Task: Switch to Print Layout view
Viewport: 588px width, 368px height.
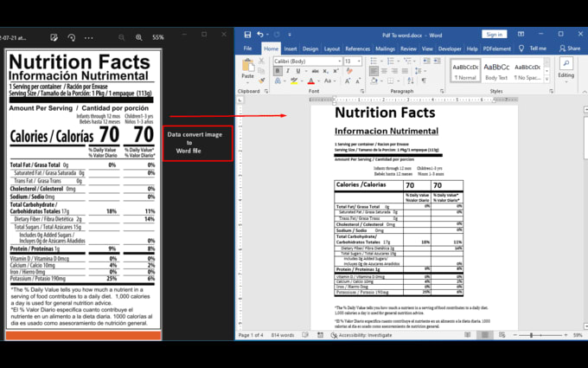Action: click(485, 335)
